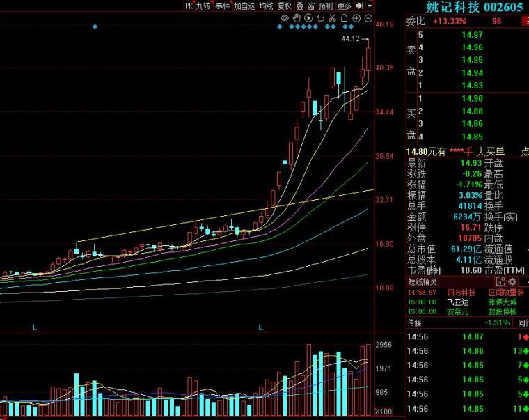Viewport: 529px width, 420px height.
Task: Zoom in with the plus circle icon
Action: pos(356,18)
